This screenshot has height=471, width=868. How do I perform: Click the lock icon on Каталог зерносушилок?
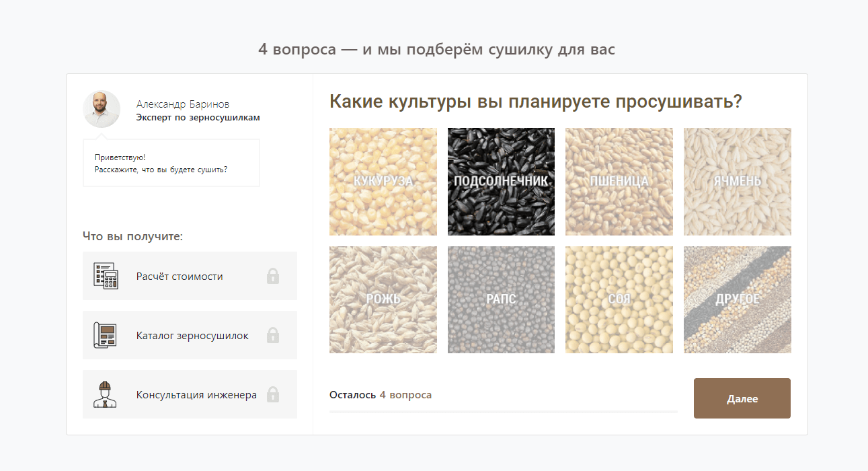272,335
